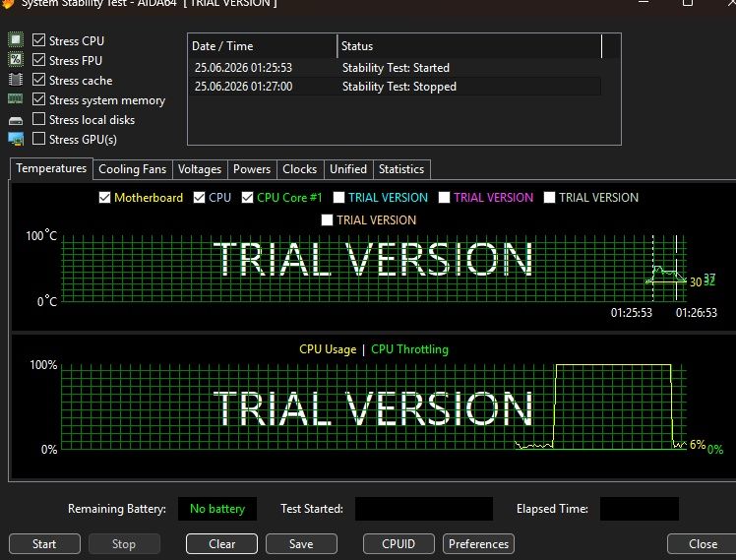This screenshot has height=560, width=736.
Task: Open the Preferences dialog
Action: coord(478,544)
